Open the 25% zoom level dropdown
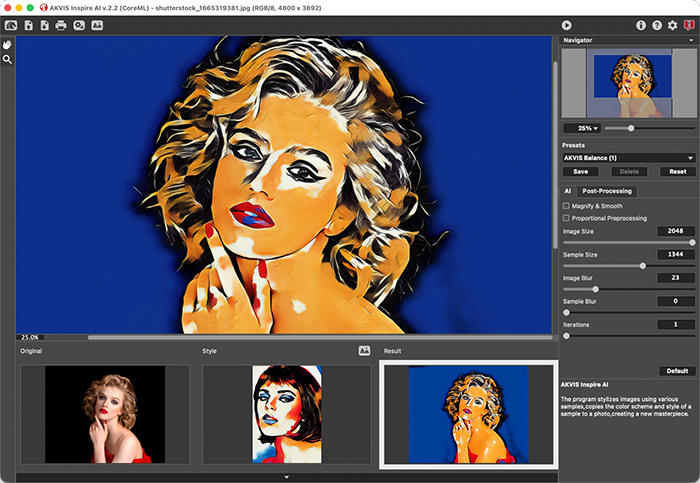The width and height of the screenshot is (700, 483). point(581,128)
